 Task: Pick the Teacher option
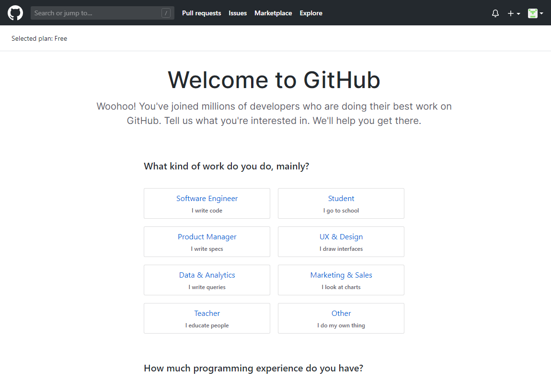point(207,318)
